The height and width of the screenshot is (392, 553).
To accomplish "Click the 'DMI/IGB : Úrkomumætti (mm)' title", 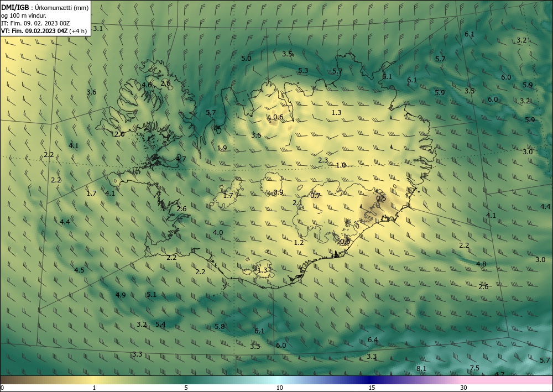I will pos(45,7).
